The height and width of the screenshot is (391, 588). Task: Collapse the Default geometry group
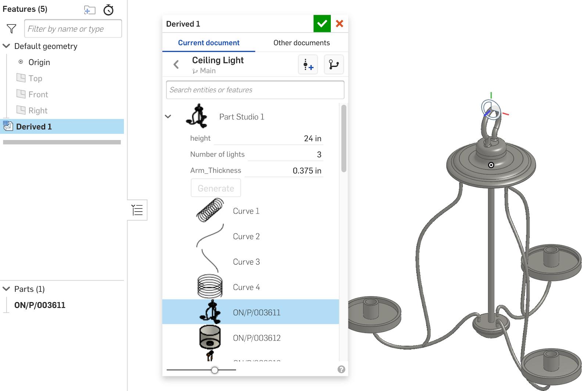[x=6, y=46]
